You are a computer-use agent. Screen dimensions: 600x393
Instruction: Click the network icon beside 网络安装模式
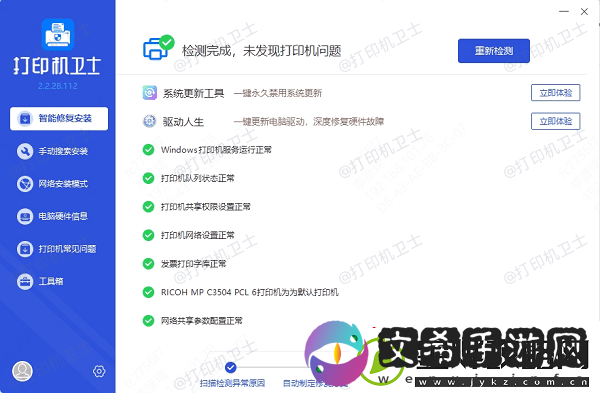[x=25, y=184]
